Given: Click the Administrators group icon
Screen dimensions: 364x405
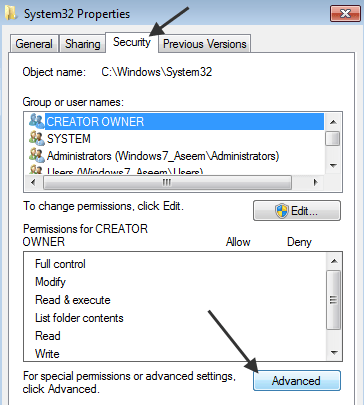Looking at the screenshot, I should (x=37, y=155).
